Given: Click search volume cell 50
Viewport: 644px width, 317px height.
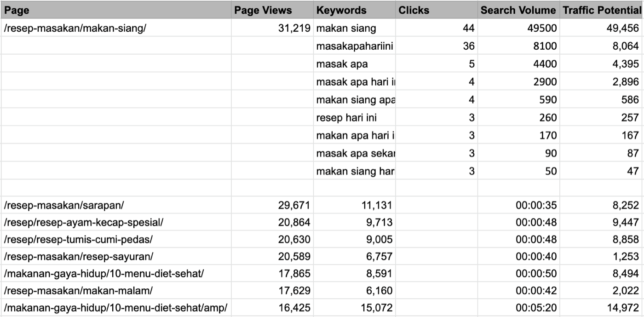Looking at the screenshot, I should click(x=518, y=171).
